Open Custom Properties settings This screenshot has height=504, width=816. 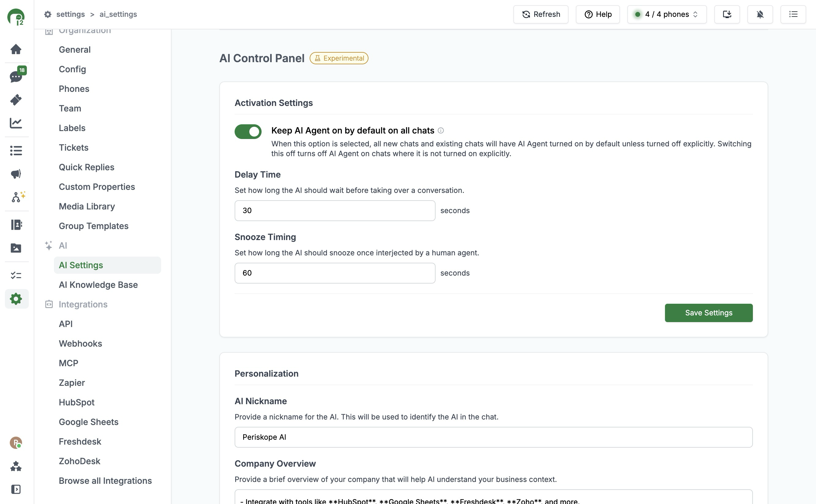[x=97, y=187]
